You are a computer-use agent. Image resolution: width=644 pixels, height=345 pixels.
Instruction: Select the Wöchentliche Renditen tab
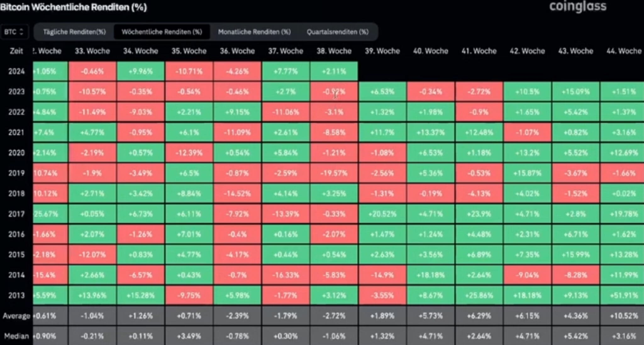tap(162, 32)
